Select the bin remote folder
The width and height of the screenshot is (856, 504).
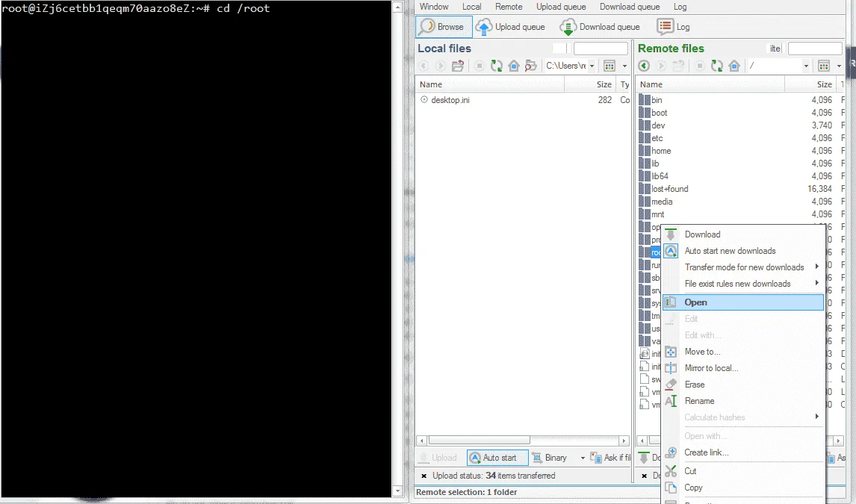657,100
